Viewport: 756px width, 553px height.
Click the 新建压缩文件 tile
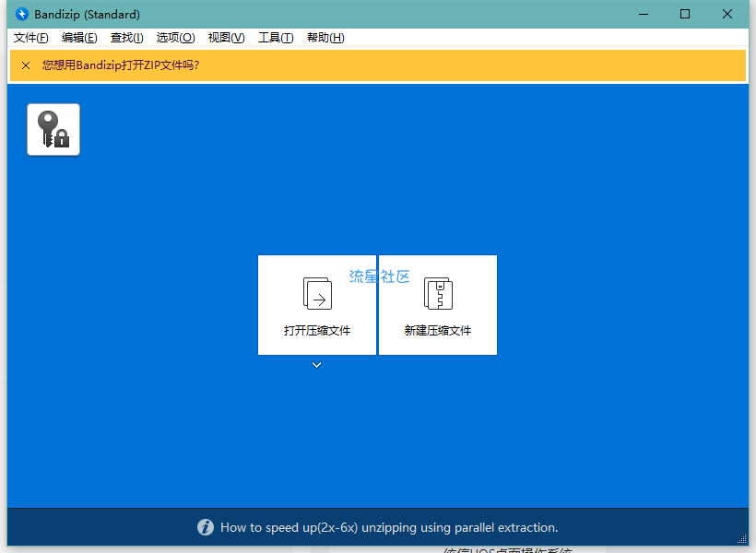[438, 305]
